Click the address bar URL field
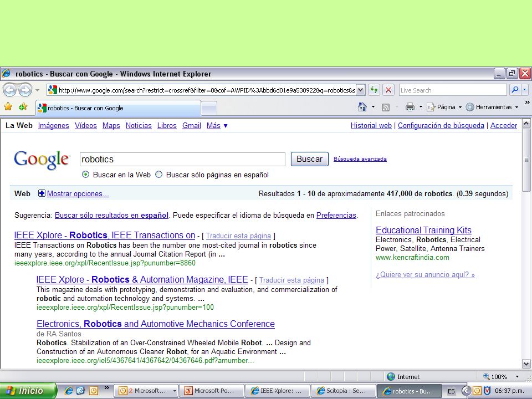This screenshot has width=532, height=399. [x=206, y=90]
